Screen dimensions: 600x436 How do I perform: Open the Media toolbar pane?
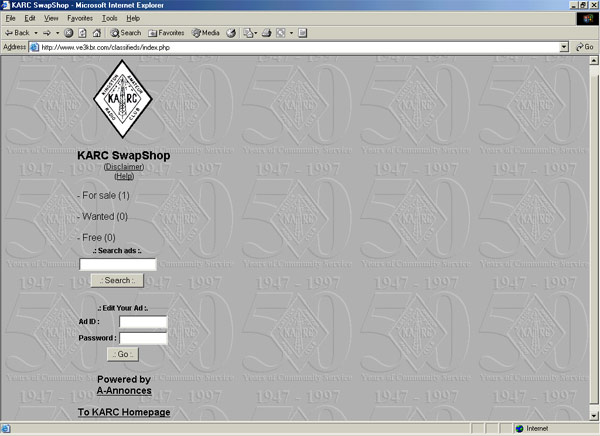[x=205, y=33]
